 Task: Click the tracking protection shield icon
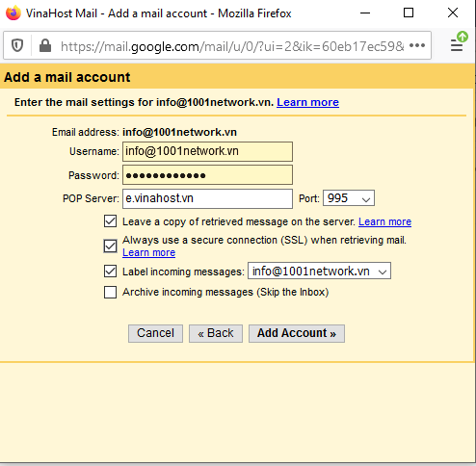[17, 45]
